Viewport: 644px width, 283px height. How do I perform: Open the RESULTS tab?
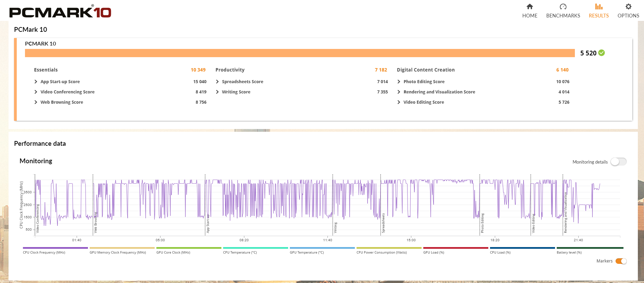pyautogui.click(x=598, y=11)
